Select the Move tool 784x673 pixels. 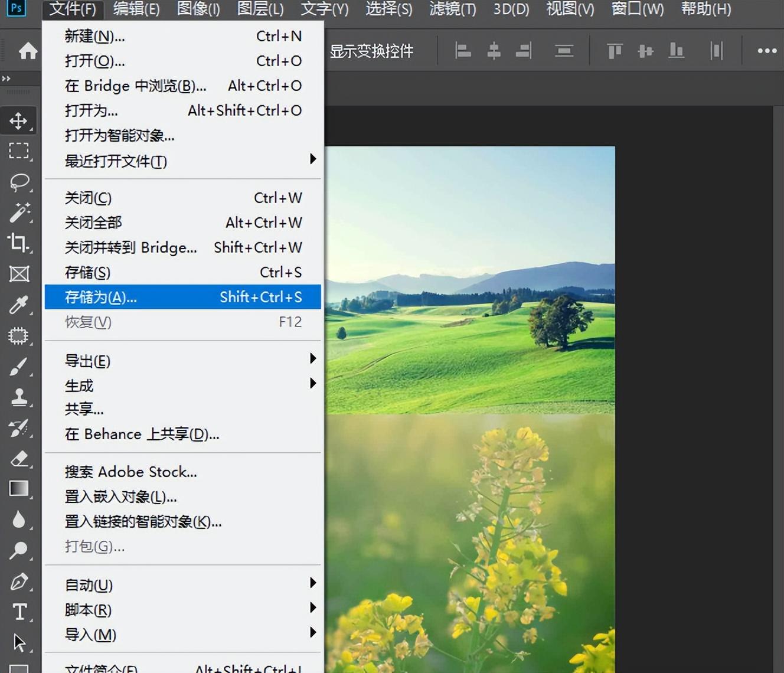(18, 120)
